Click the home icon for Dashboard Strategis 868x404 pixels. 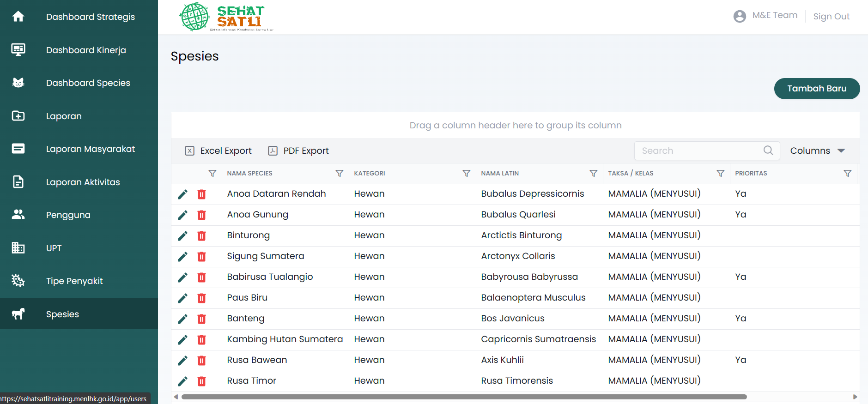18,17
